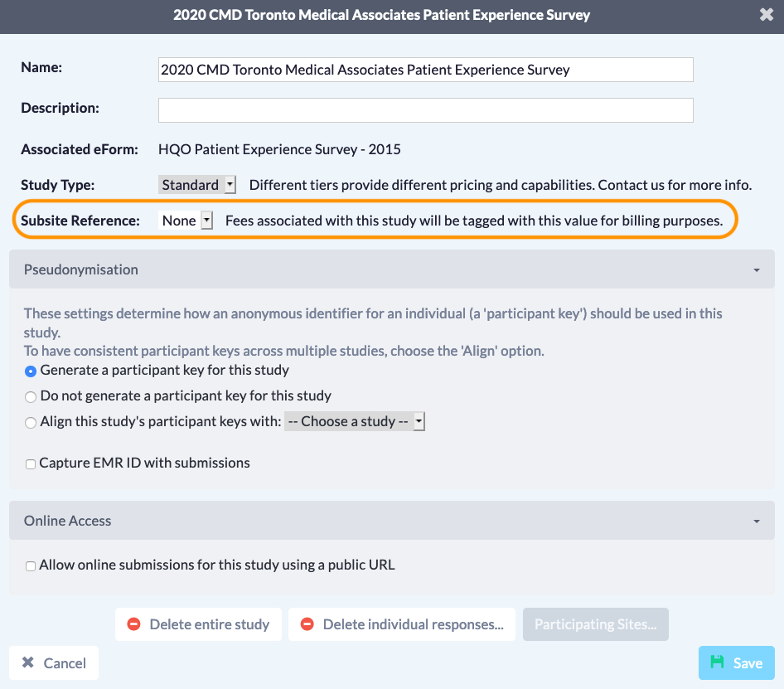Click the HQO Patient Experience Survey text
The width and height of the screenshot is (784, 689).
279,149
